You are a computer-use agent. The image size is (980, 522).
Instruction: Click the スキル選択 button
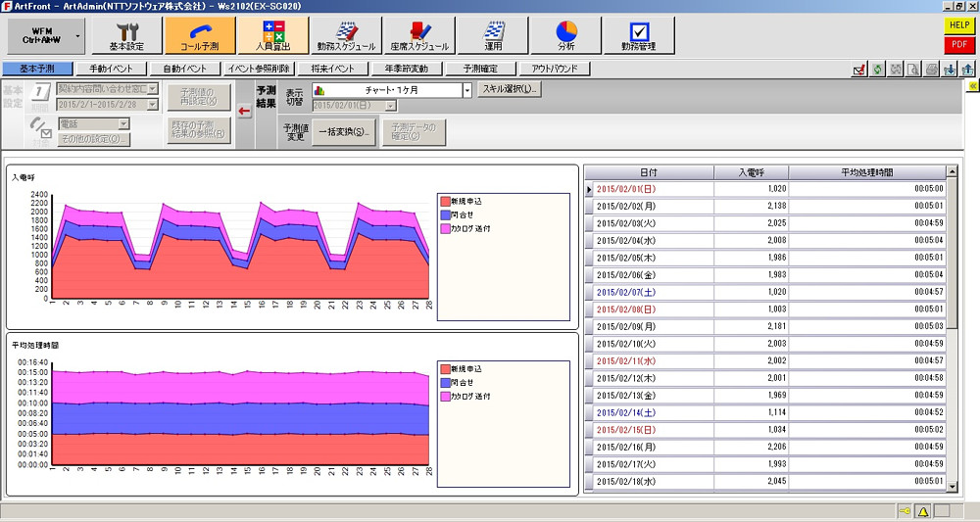509,90
